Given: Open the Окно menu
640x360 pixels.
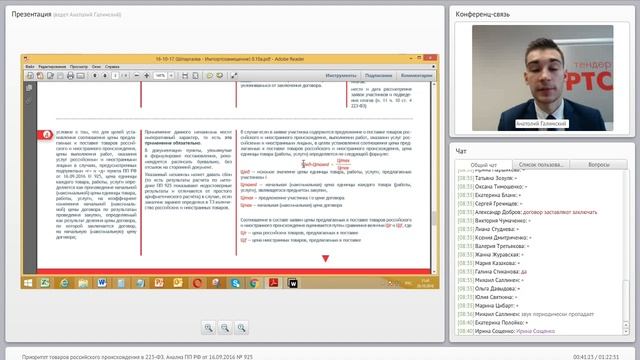Looking at the screenshot, I should tap(96, 67).
